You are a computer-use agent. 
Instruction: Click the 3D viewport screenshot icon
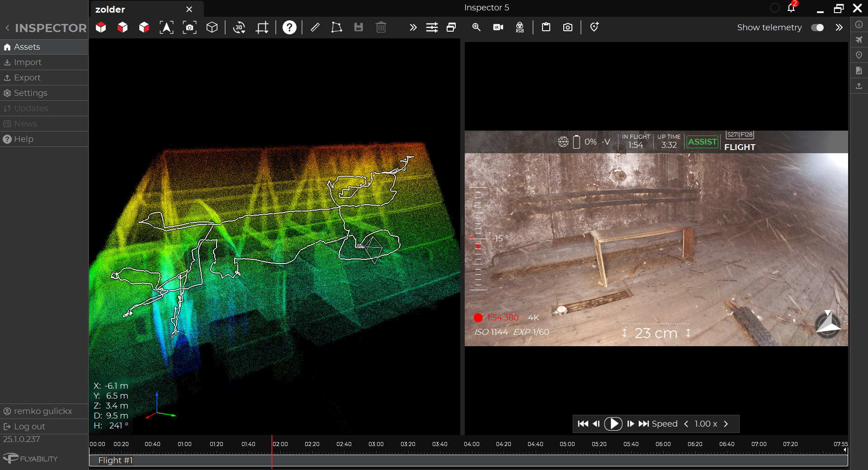point(189,28)
